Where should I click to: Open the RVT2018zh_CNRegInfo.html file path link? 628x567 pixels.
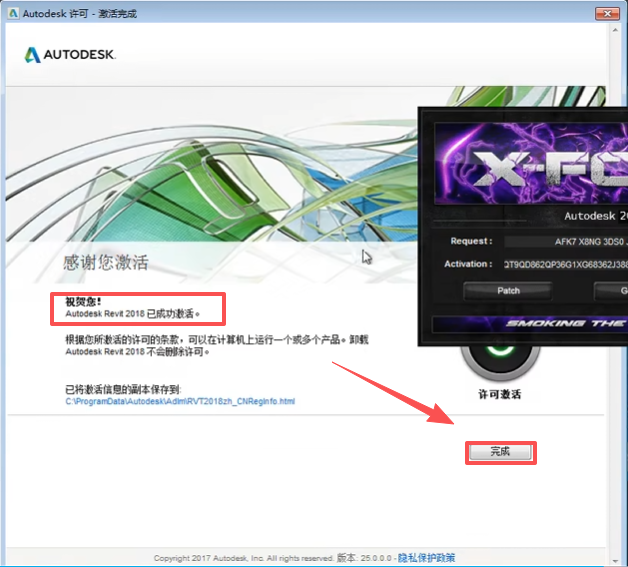[180, 401]
